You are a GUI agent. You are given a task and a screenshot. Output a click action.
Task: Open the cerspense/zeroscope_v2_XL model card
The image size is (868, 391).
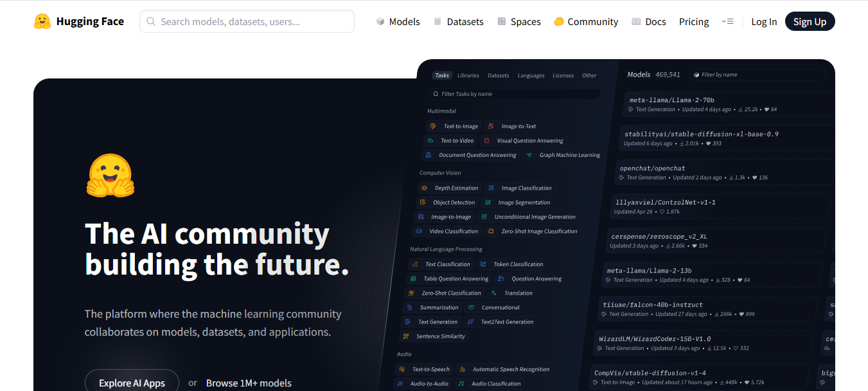coord(716,241)
